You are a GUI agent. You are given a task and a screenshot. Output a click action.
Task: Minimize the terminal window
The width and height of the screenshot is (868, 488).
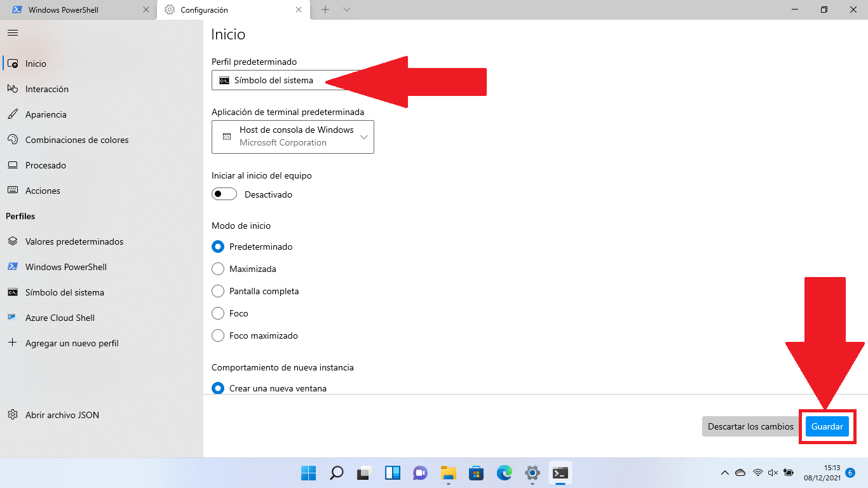pos(795,10)
